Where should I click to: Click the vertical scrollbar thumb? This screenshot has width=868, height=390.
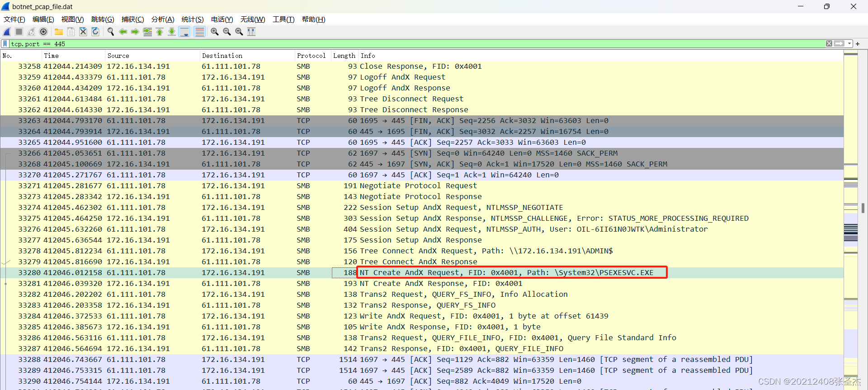(863, 208)
